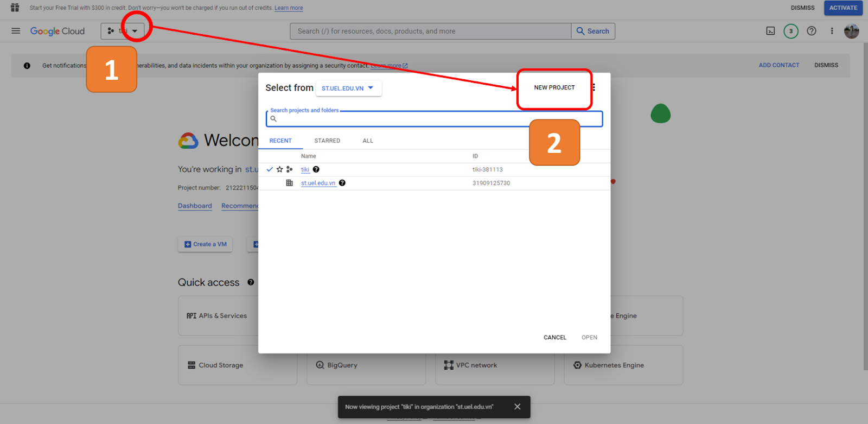Click CANCEL in the project dialog
The image size is (868, 424).
coord(554,337)
